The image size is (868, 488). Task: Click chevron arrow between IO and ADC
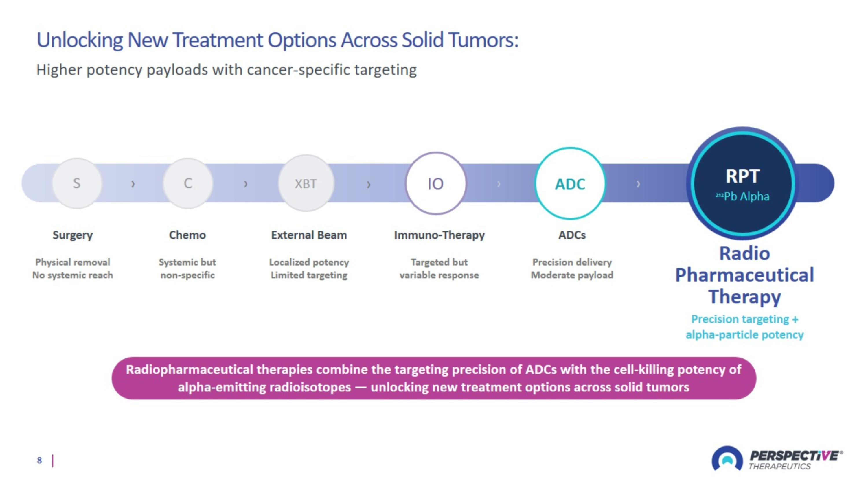pos(499,184)
